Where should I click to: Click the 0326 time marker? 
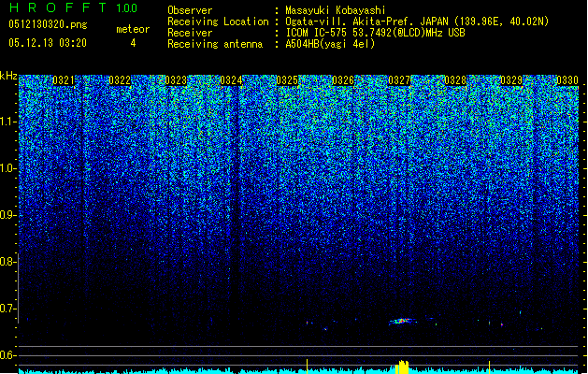tap(343, 80)
